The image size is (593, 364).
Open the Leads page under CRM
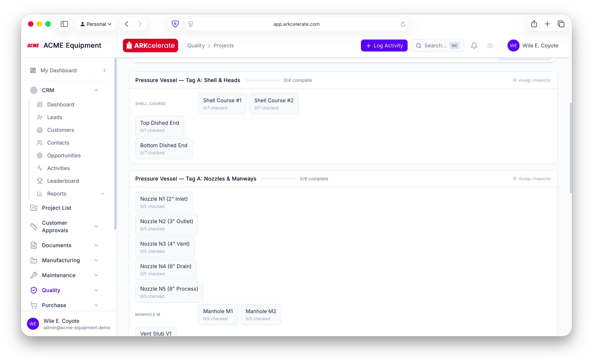[x=54, y=117]
